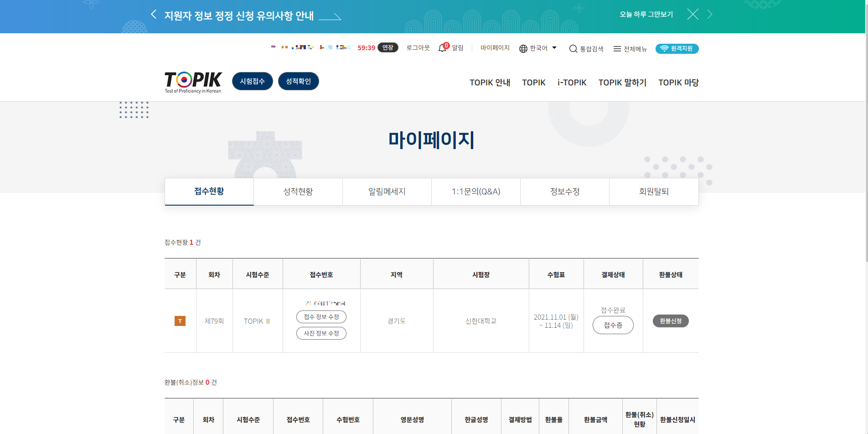
Task: Switch to the 알림메세지 tab
Action: point(387,191)
